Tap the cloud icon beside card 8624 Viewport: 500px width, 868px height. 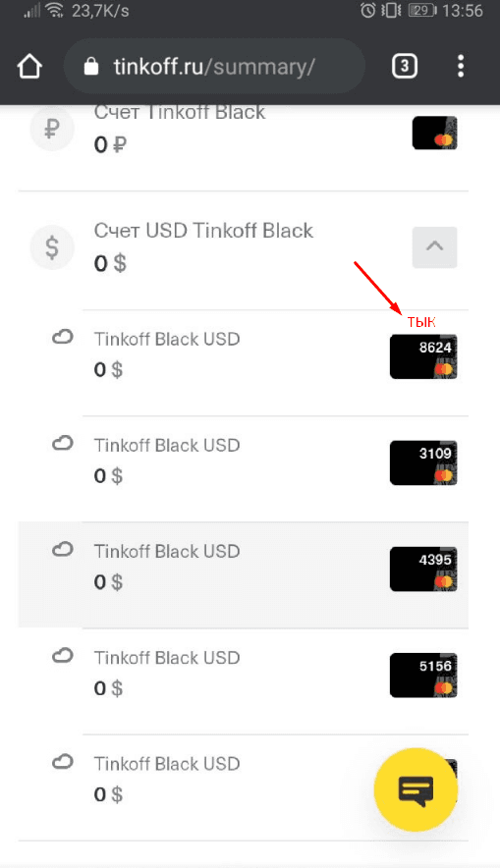coord(63,337)
